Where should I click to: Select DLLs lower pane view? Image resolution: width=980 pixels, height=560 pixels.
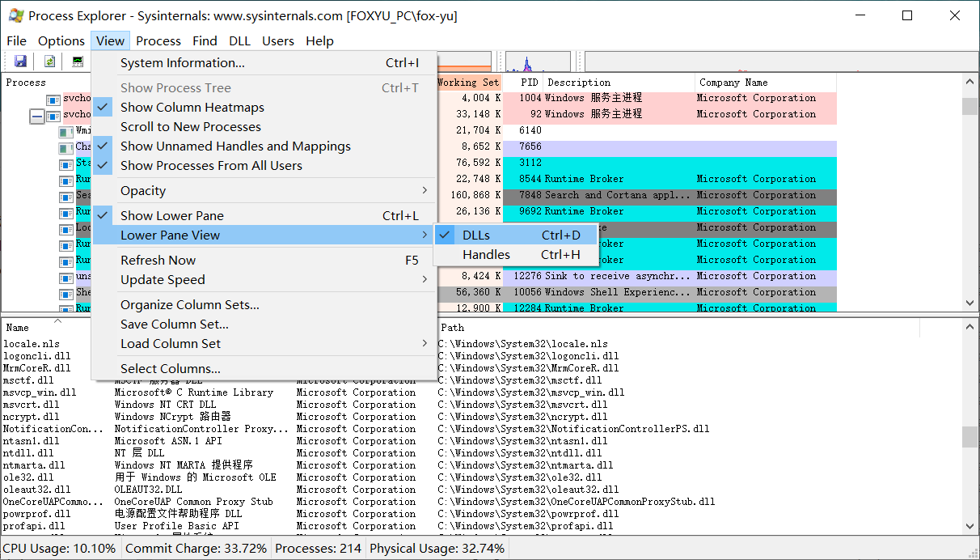(x=516, y=235)
